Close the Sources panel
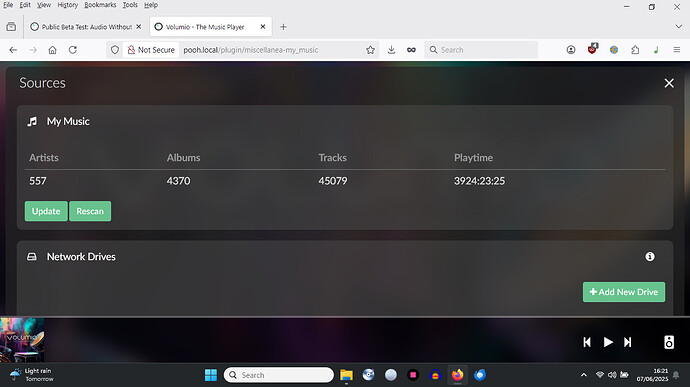The width and height of the screenshot is (690, 387). pos(669,83)
